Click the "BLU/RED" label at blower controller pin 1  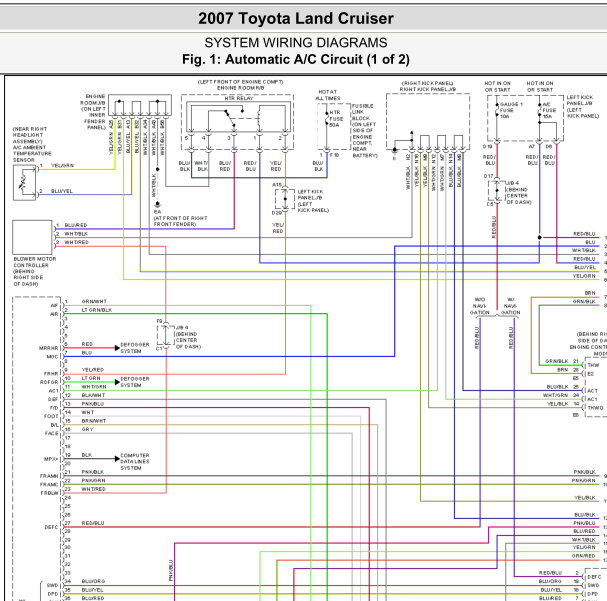76,225
